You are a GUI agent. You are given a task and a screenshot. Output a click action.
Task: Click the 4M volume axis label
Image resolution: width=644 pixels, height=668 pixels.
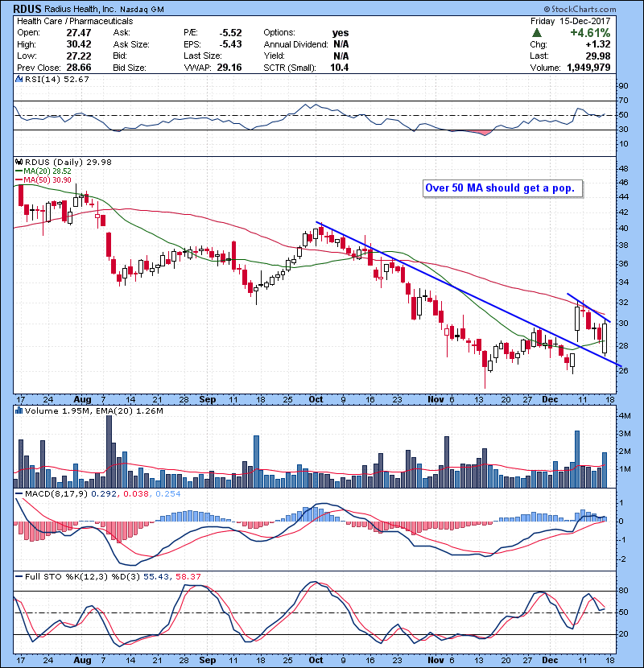click(624, 416)
